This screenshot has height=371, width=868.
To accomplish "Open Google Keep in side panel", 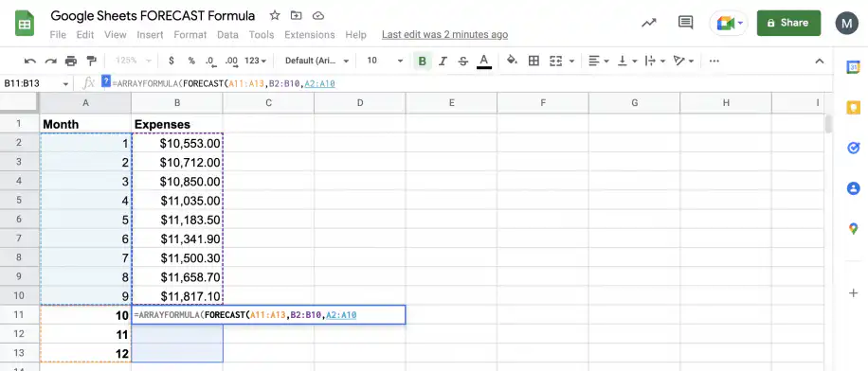I will pyautogui.click(x=853, y=107).
